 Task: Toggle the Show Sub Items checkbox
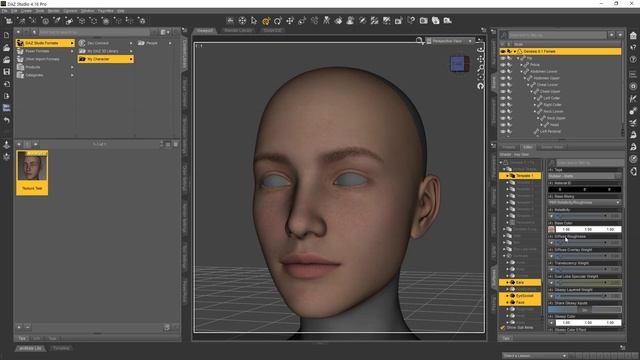coord(503,327)
